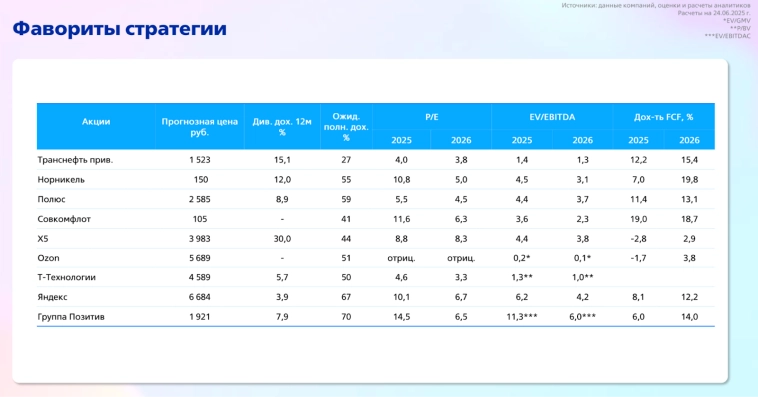Select the "Норникель" row name
The image size is (758, 397).
(x=61, y=180)
